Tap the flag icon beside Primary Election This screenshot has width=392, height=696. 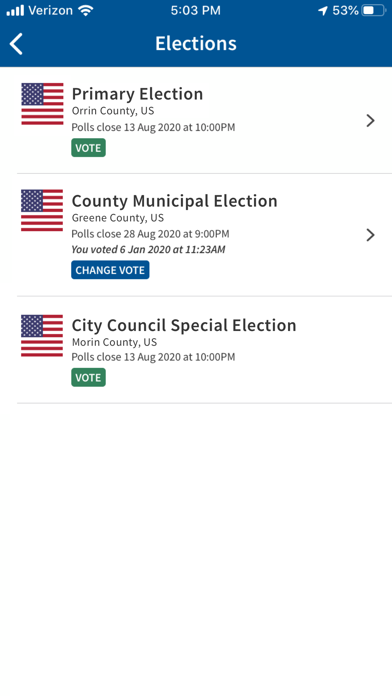click(x=42, y=103)
